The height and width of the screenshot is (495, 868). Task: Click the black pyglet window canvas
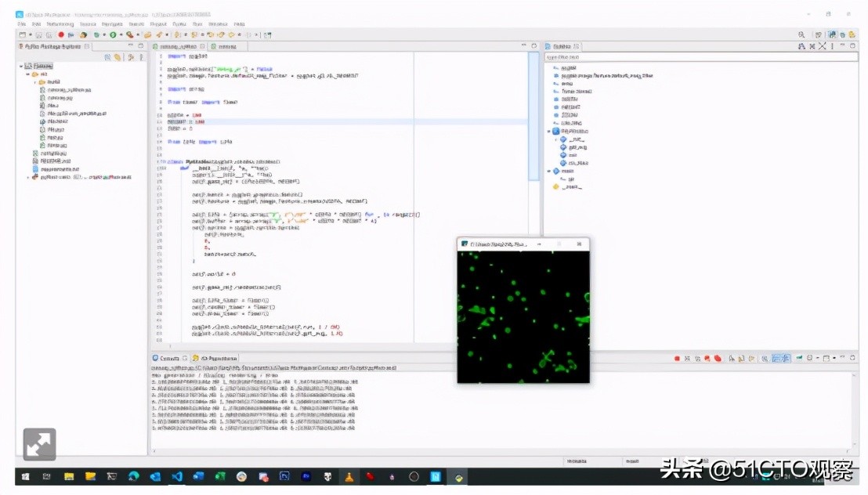[523, 316]
